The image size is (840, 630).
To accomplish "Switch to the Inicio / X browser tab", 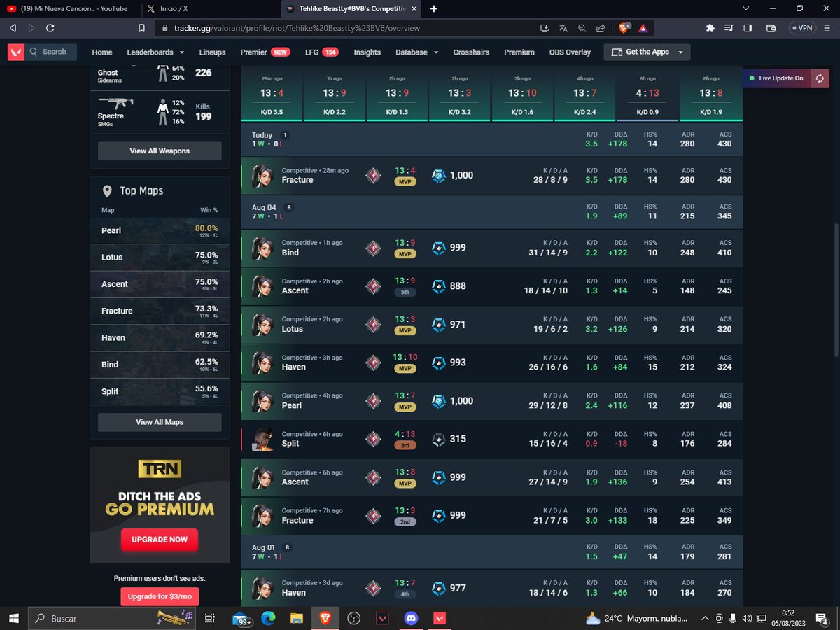I will [210, 8].
